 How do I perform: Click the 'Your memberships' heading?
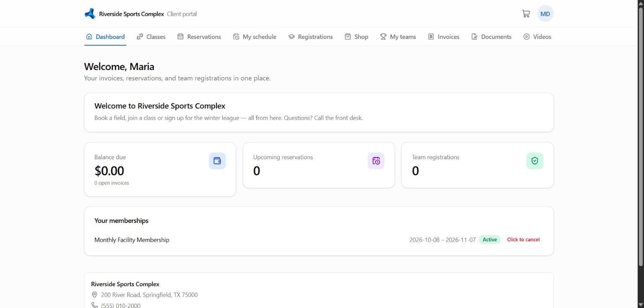121,220
